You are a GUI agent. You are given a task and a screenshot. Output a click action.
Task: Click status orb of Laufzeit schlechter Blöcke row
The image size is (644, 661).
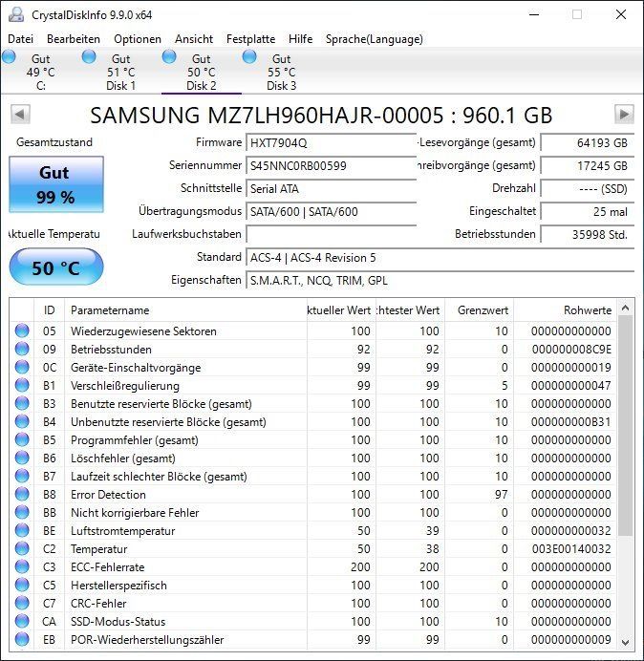[x=22, y=476]
